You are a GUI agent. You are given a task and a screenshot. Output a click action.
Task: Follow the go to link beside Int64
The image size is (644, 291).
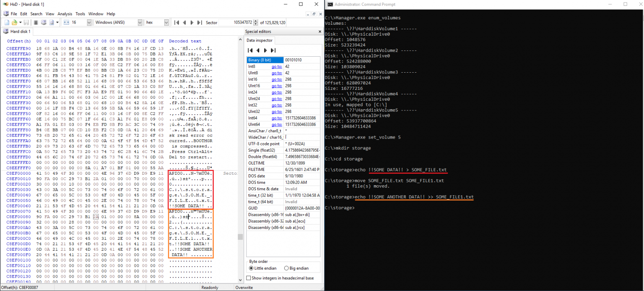tap(277, 118)
